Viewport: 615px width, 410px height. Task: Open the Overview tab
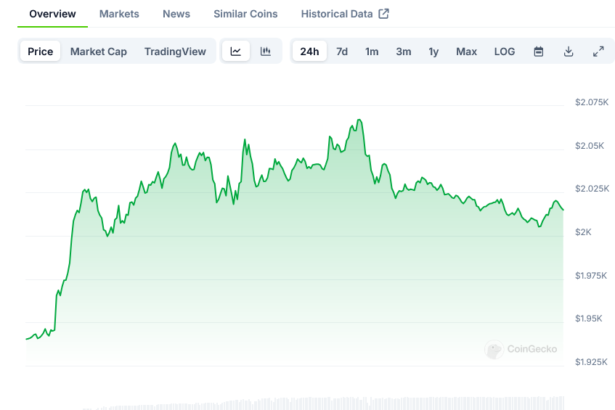coord(52,14)
